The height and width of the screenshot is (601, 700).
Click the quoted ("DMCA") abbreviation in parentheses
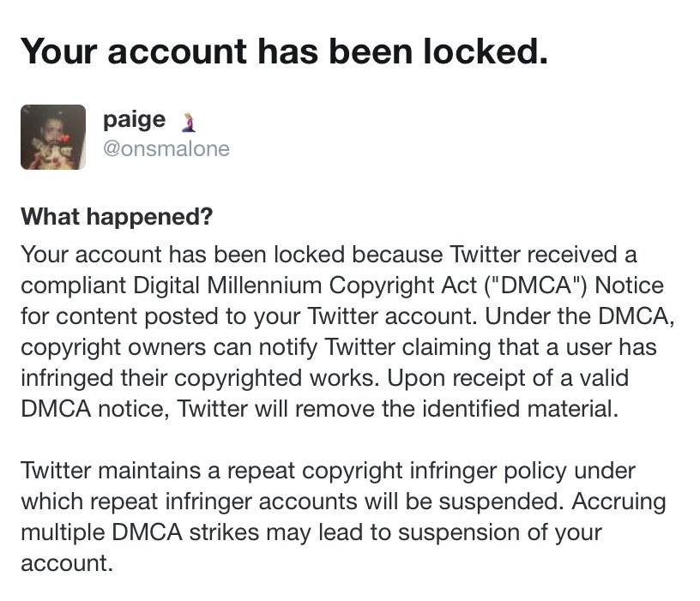pyautogui.click(x=535, y=285)
